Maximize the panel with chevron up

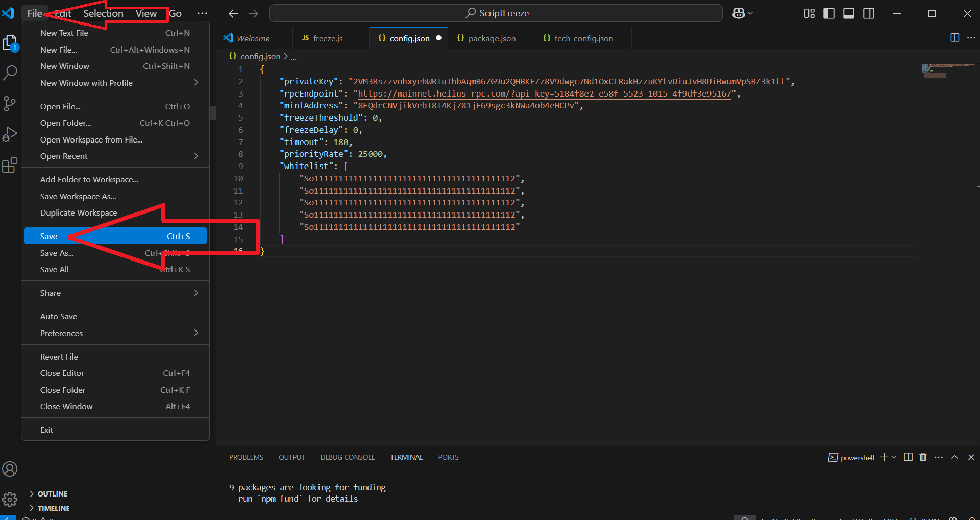click(955, 457)
